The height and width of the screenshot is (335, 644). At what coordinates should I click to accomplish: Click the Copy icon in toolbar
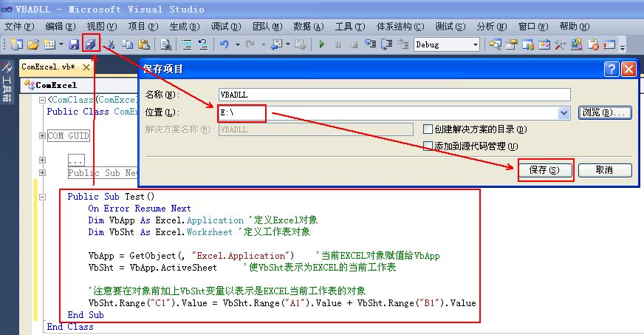tap(127, 44)
